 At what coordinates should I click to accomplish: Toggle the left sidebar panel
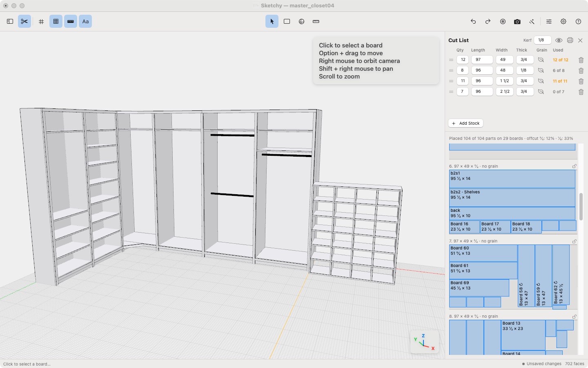tap(10, 22)
